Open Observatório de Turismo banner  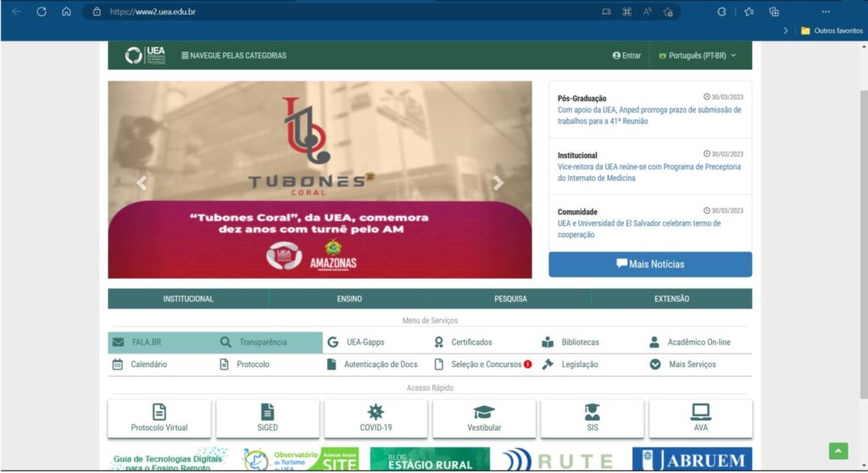coord(300,459)
